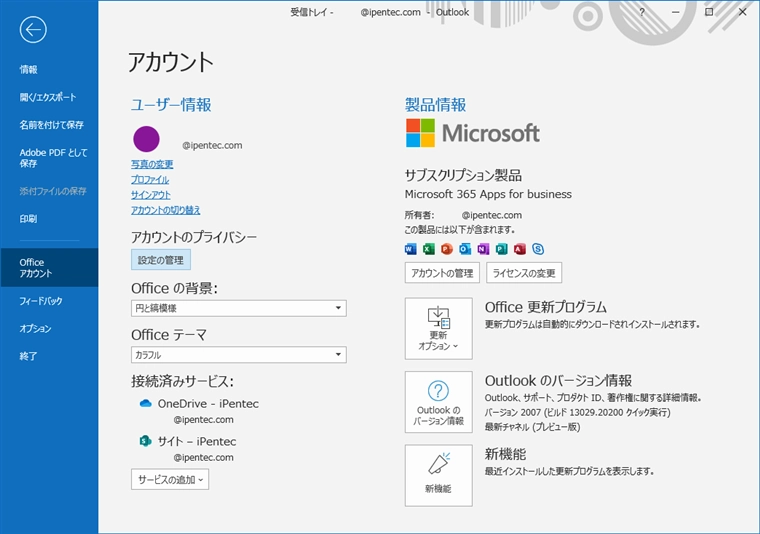Click the Word app icon
This screenshot has height=534, width=760.
tap(411, 249)
